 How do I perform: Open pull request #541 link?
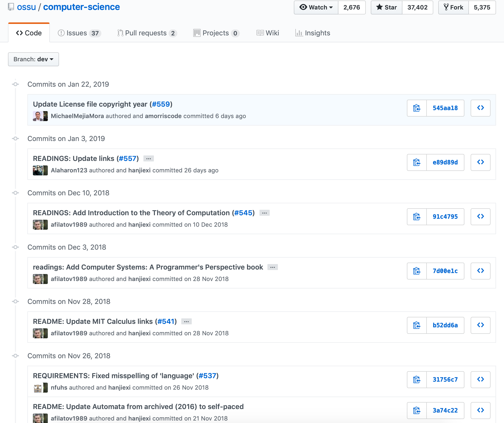166,321
